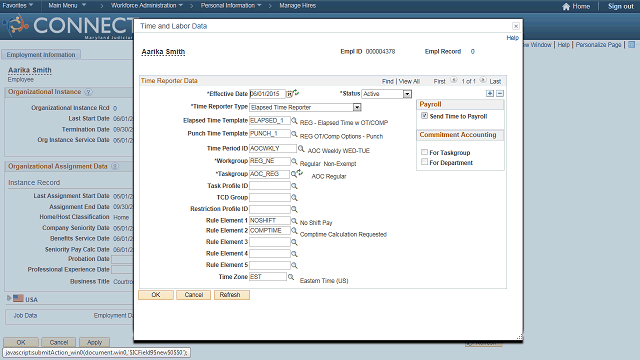The height and width of the screenshot is (360, 640).
Task: Open Organizational Instance help icon
Action: [88, 92]
